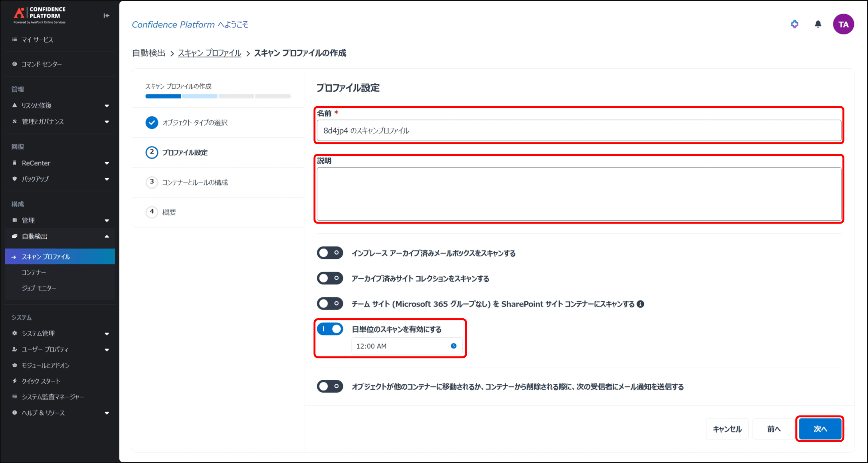868x463 pixels.
Task: Select ジョブ モニター in the sidebar
Action: tap(39, 288)
